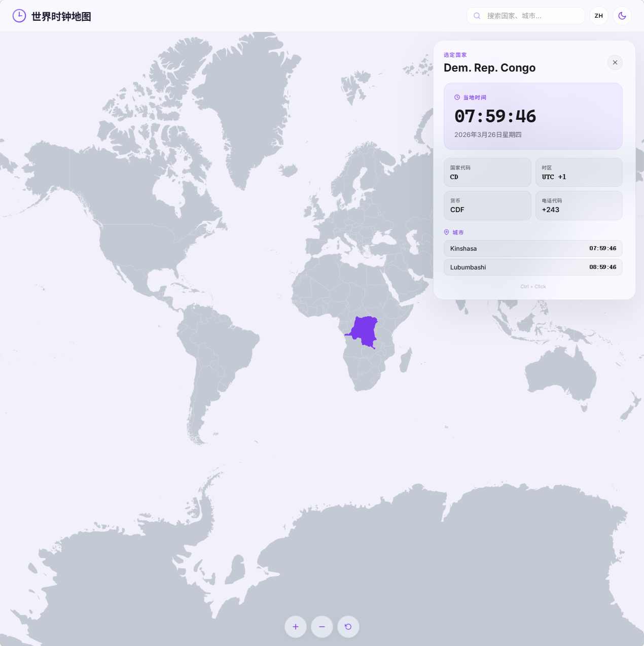Click the cities location pin icon
644x646 pixels.
(447, 232)
